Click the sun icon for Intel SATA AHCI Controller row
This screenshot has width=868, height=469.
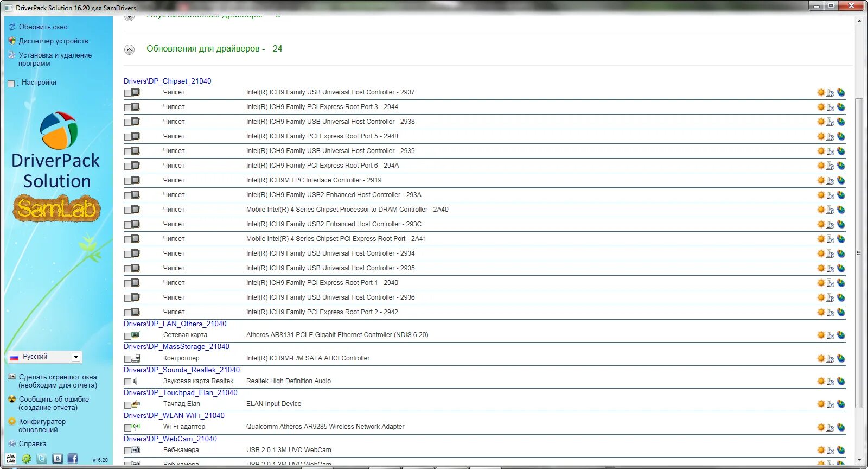point(821,358)
